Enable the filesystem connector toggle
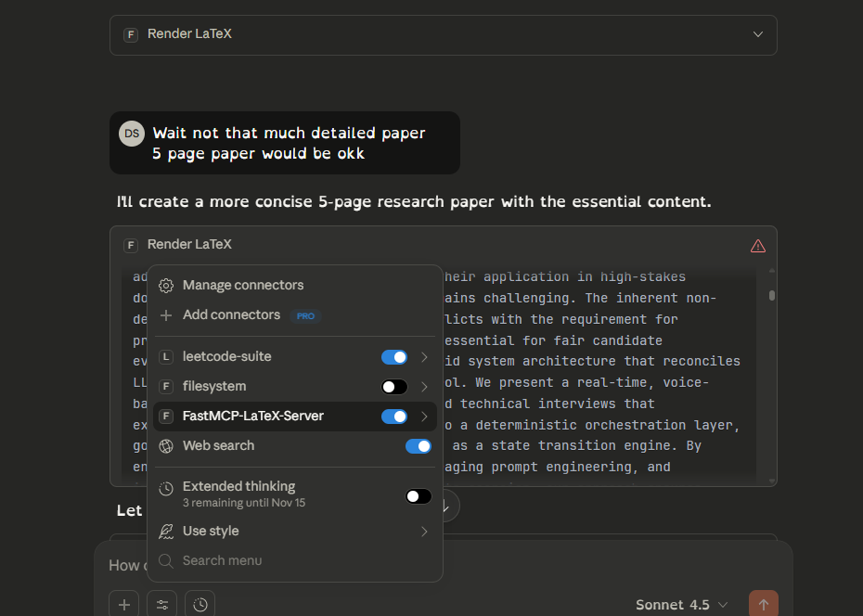Image resolution: width=863 pixels, height=616 pixels. 394,386
